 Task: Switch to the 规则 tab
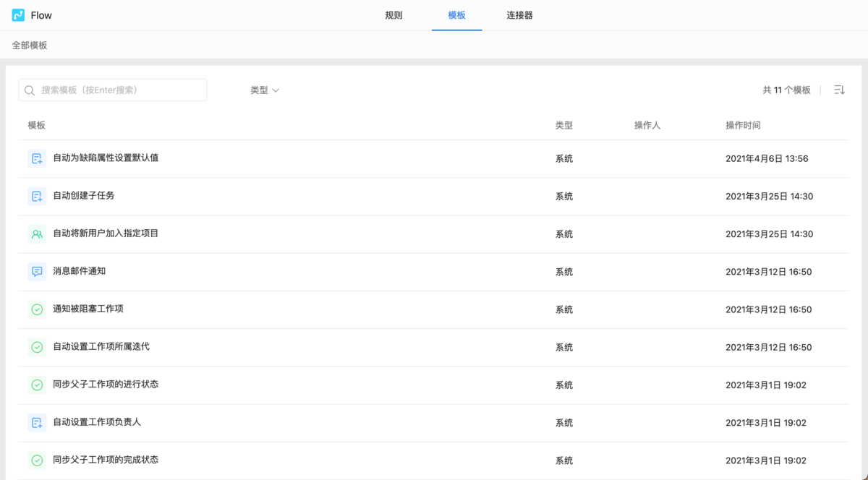393,15
